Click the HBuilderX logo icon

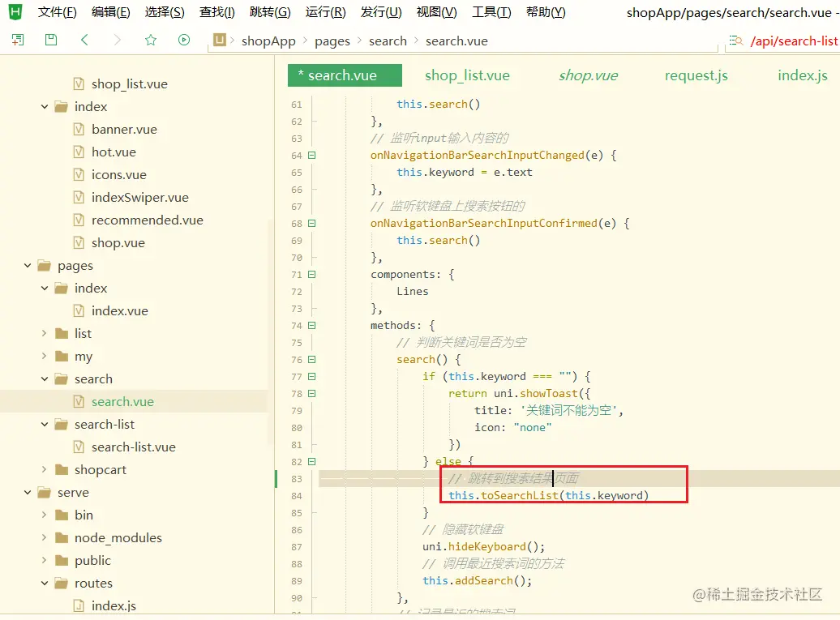tap(15, 12)
